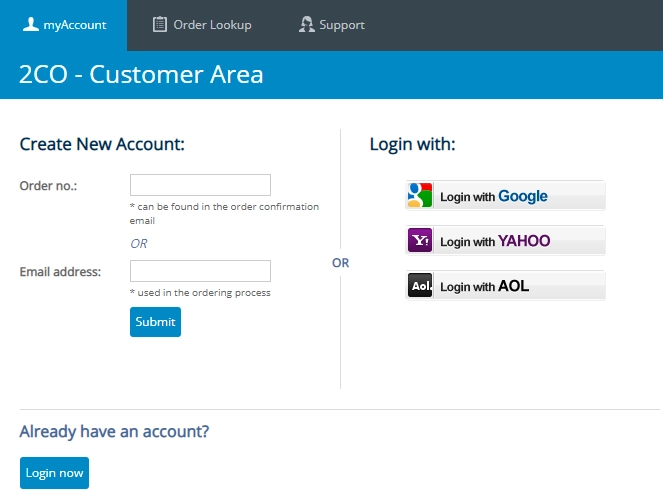Image resolution: width=663 pixels, height=504 pixels.
Task: Focus the Order no. input field
Action: pos(200,185)
